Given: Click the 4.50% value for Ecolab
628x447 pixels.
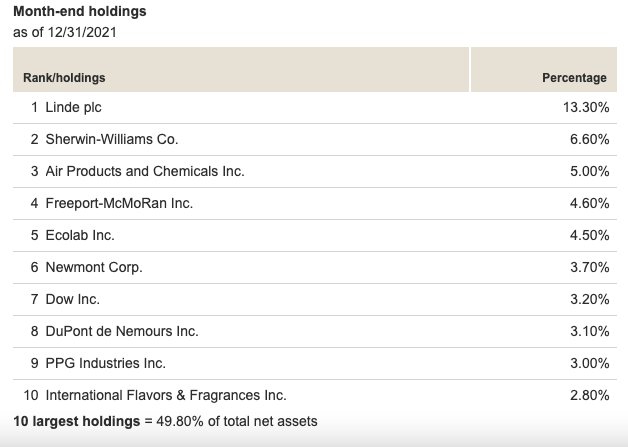Looking at the screenshot, I should 590,236.
